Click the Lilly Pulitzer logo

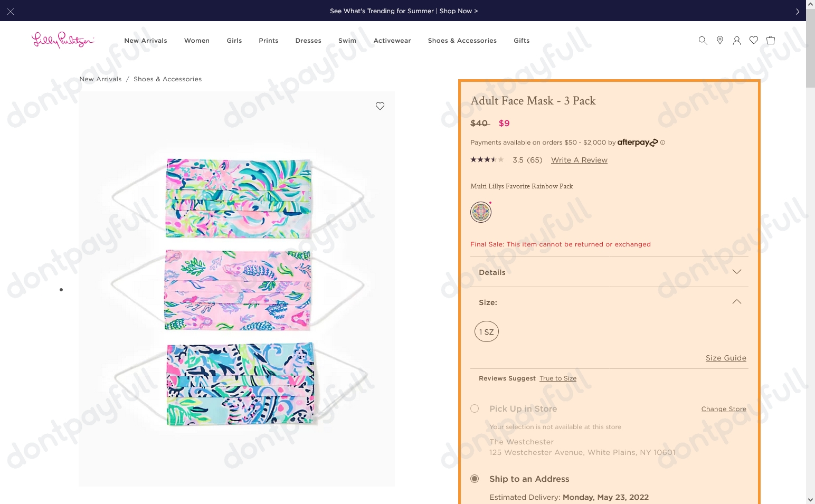tap(63, 40)
